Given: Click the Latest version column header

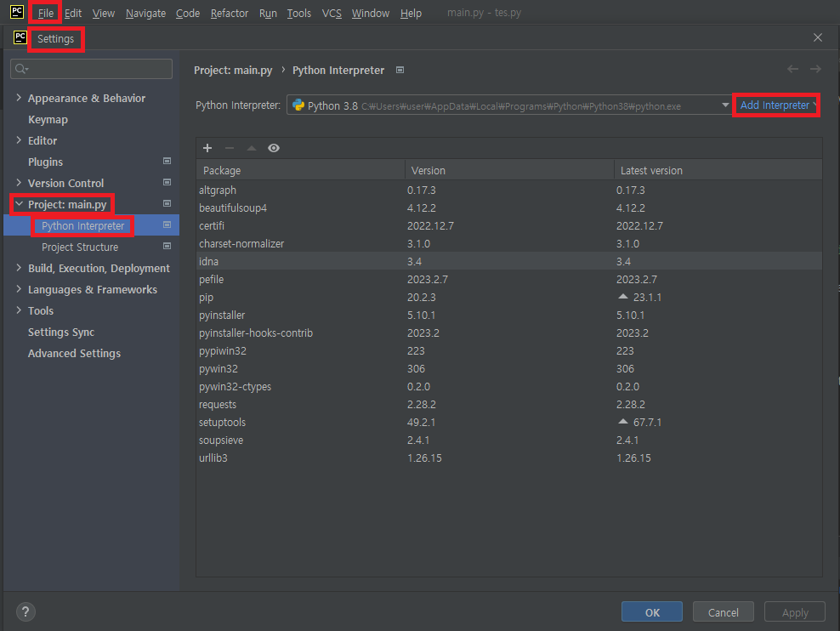Looking at the screenshot, I should point(718,170).
